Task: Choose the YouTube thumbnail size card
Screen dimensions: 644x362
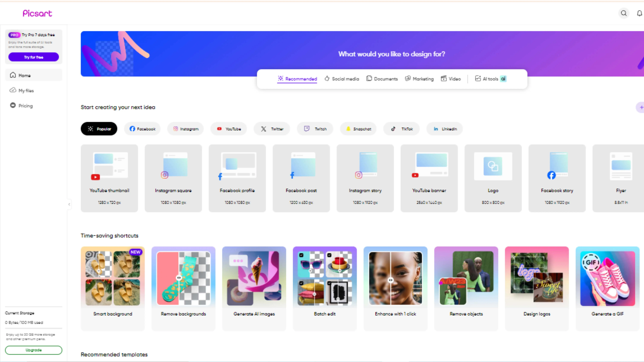Action: pyautogui.click(x=109, y=178)
